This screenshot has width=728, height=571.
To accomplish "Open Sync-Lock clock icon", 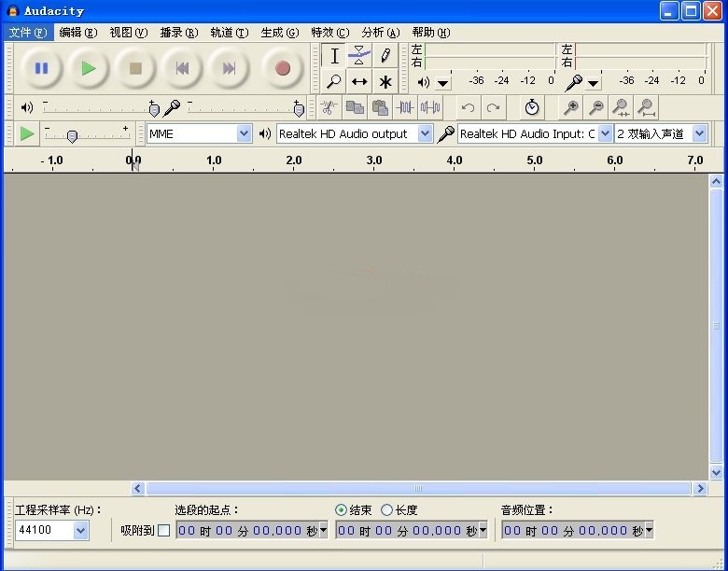I will click(532, 107).
